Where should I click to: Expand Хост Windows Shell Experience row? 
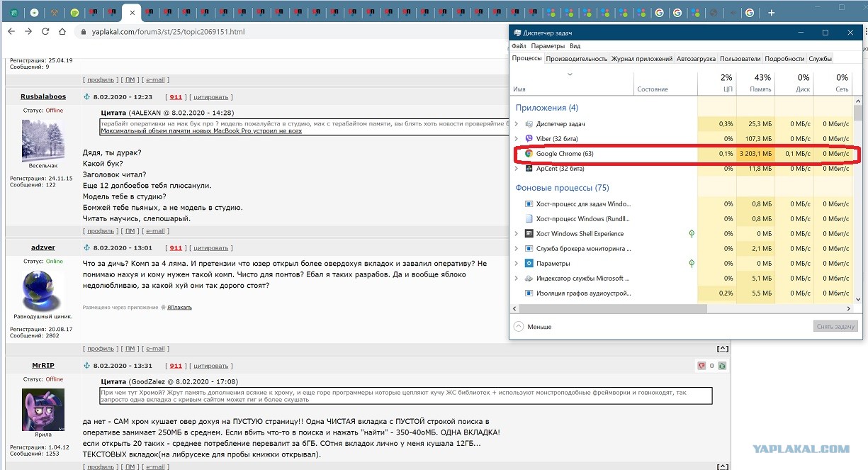(516, 233)
